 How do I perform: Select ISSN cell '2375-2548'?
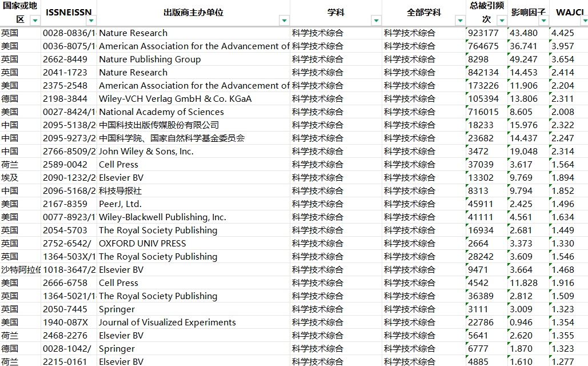(69, 86)
